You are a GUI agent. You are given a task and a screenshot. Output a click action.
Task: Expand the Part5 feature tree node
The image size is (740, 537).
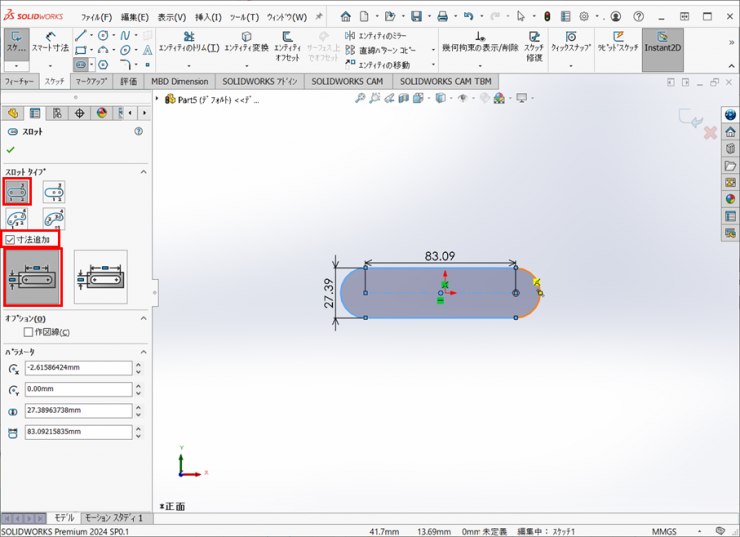click(158, 99)
